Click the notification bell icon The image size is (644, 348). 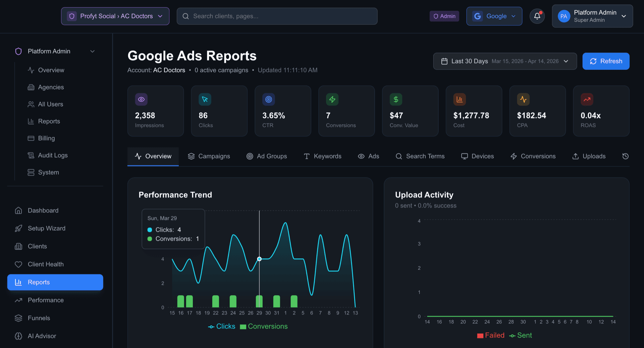pyautogui.click(x=537, y=16)
